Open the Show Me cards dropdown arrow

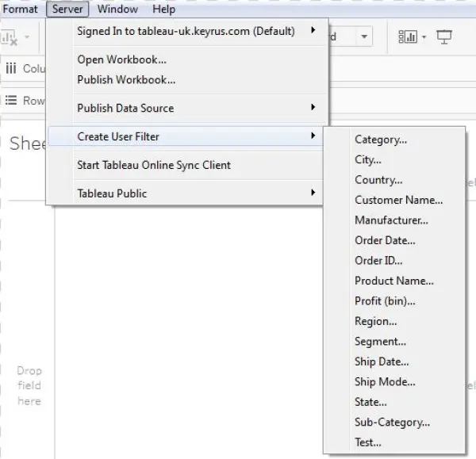[424, 37]
